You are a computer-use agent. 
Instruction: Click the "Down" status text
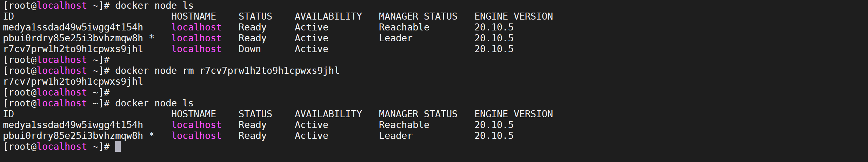(249, 49)
